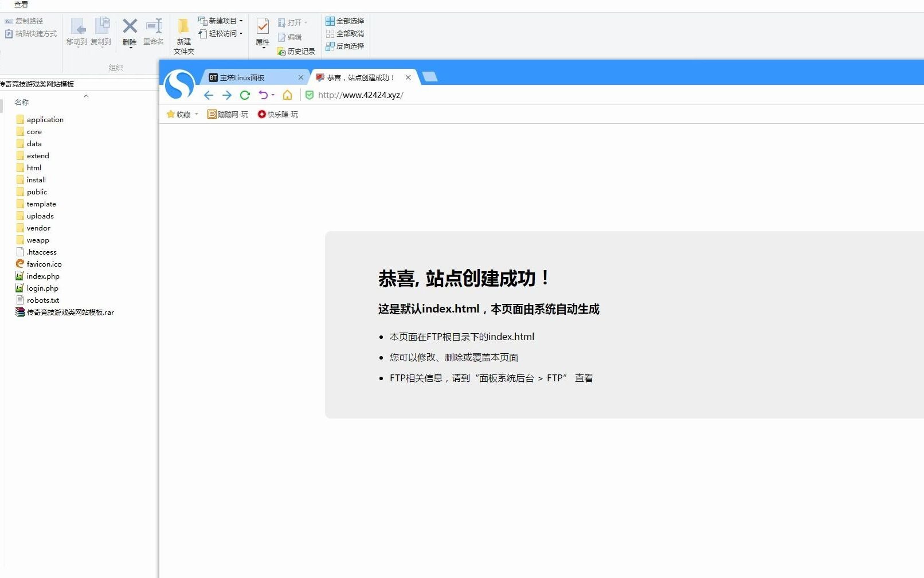Open the Favorites (收藏) bookmark menu
This screenshot has width=924, height=578.
click(182, 114)
